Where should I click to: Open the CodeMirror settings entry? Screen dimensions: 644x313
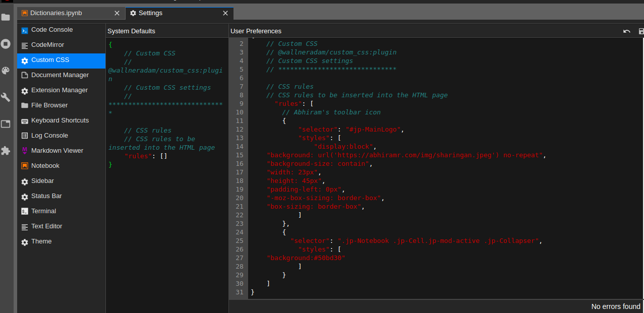coord(47,45)
